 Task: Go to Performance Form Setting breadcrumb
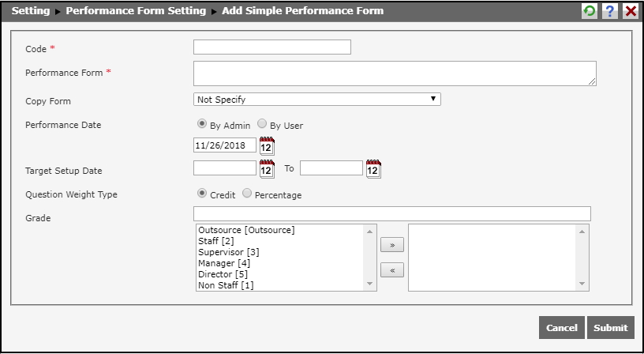click(136, 11)
